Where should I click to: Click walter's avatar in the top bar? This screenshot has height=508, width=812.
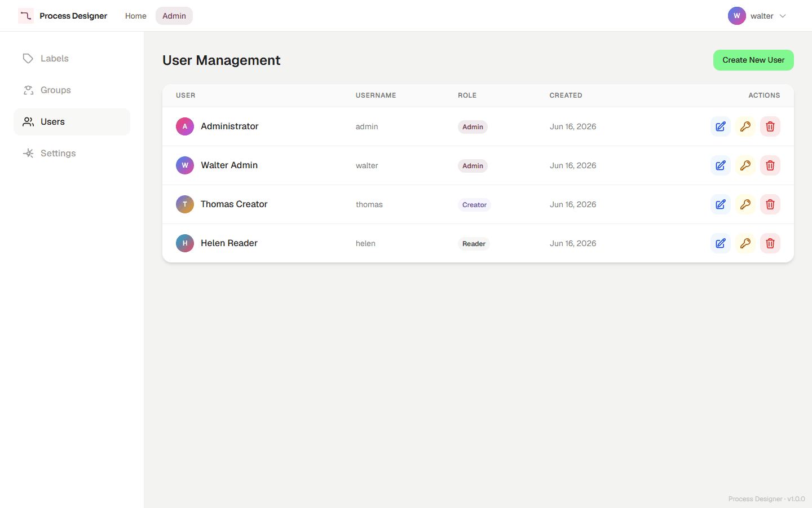pos(737,16)
